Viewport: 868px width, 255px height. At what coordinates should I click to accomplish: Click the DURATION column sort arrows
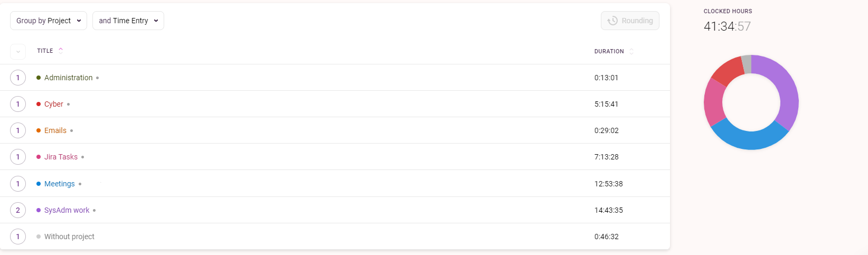(631, 51)
